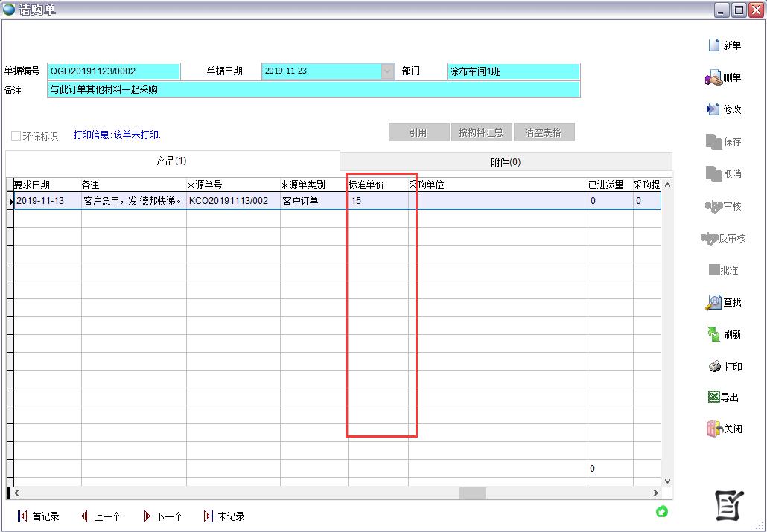Click the 修改 edit icon

(713, 109)
